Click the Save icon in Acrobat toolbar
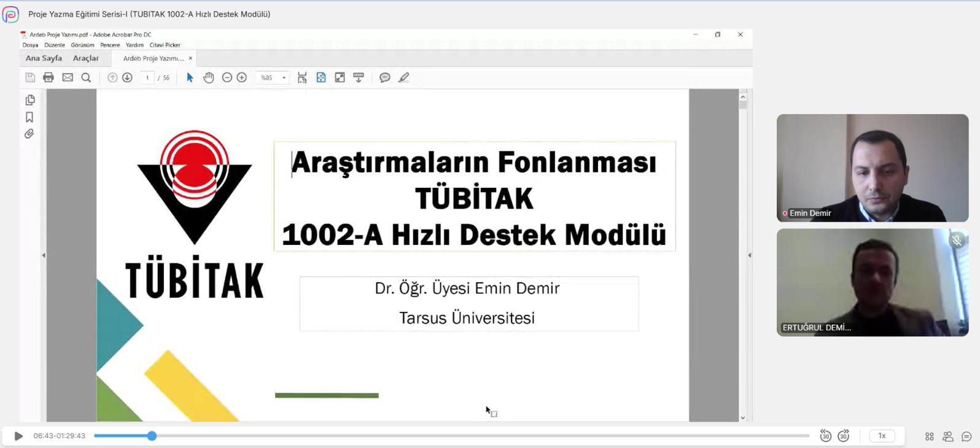The height and width of the screenshot is (448, 980). [30, 77]
